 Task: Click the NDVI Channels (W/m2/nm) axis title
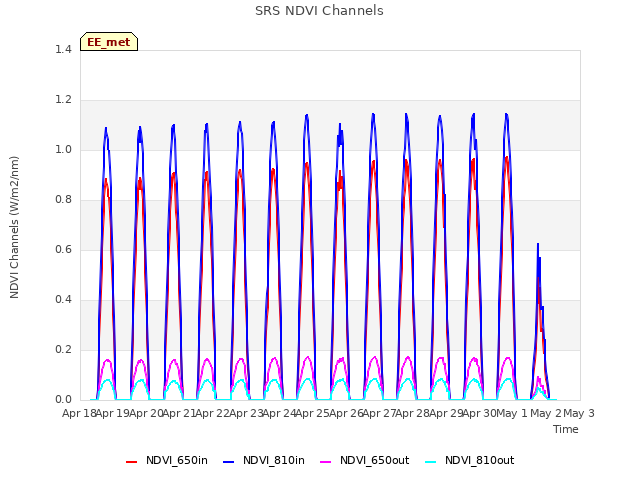coord(14,227)
